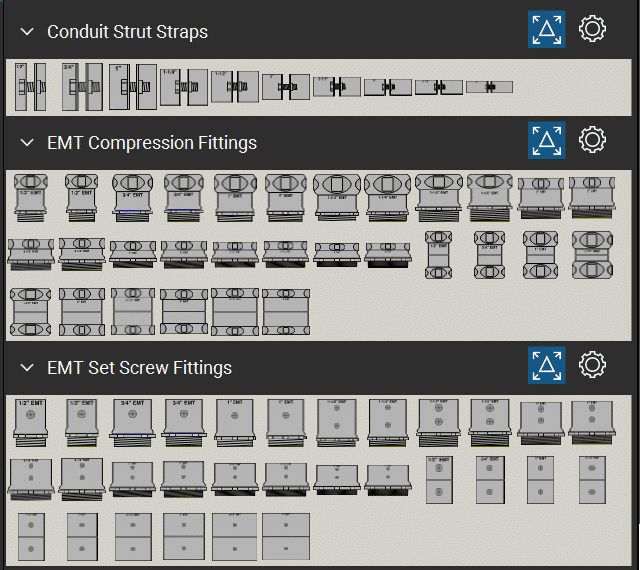640x570 pixels.
Task: Open EMT Set Screw Fittings gear settings
Action: (x=593, y=366)
